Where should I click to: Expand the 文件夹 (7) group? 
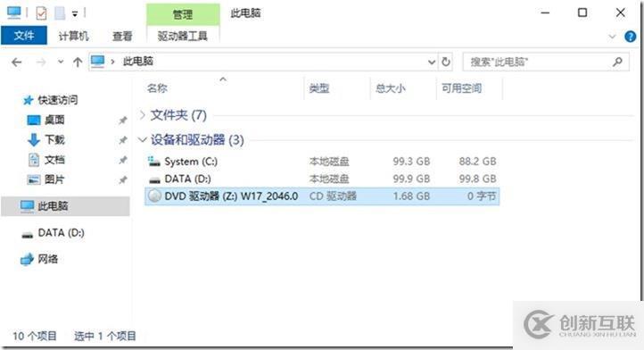tap(142, 115)
